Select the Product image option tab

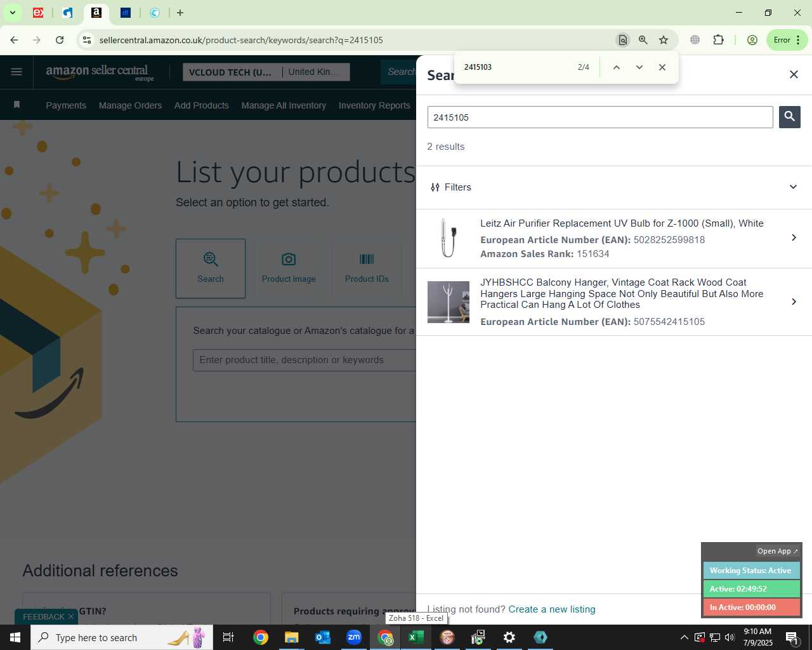click(x=289, y=269)
